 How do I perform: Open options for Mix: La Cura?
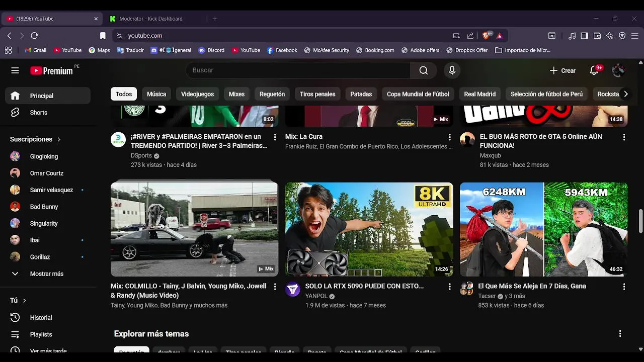449,137
